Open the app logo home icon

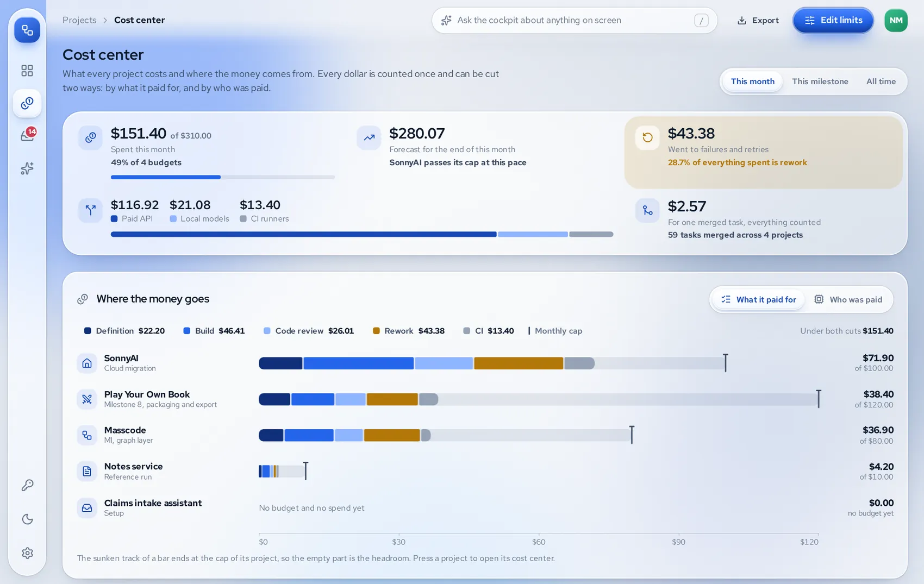point(27,30)
